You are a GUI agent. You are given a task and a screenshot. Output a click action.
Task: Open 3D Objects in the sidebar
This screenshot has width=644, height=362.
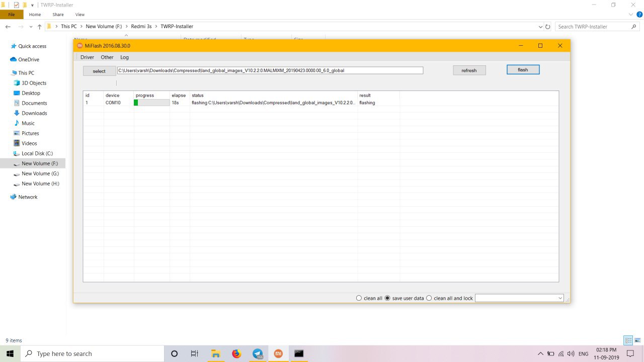coord(34,83)
